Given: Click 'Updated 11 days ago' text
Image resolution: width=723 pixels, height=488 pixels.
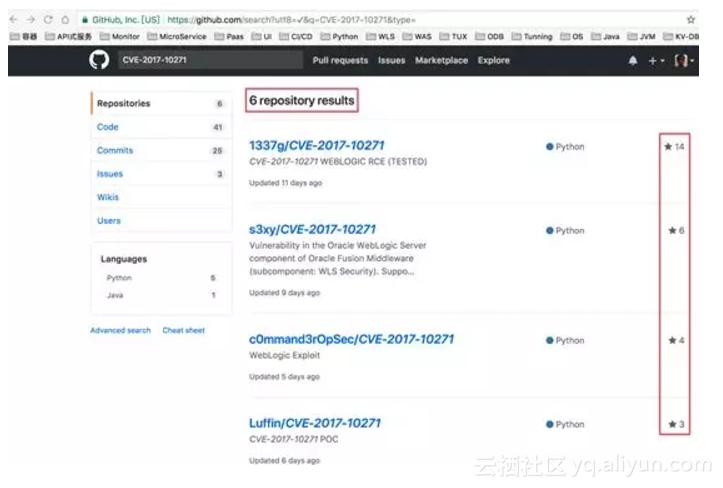Looking at the screenshot, I should (285, 183).
